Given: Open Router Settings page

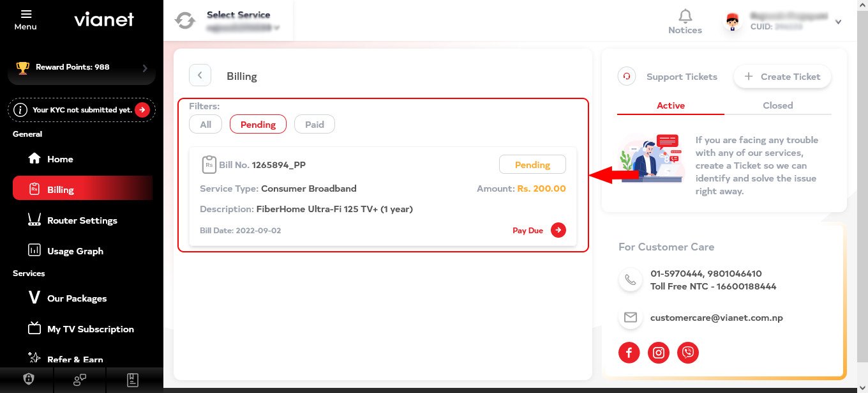Looking at the screenshot, I should click(x=82, y=220).
